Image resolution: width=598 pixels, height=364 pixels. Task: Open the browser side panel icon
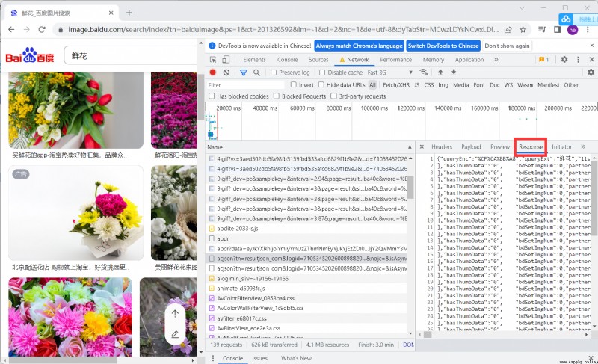point(557,29)
